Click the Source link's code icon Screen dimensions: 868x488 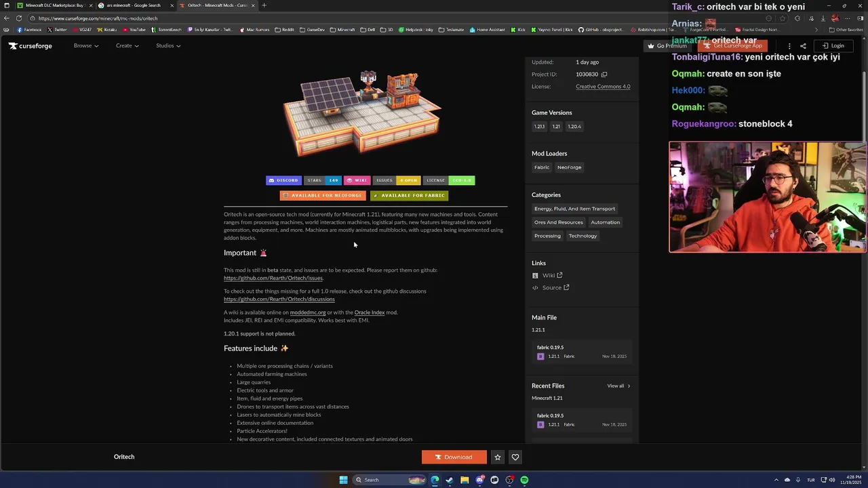coord(535,287)
